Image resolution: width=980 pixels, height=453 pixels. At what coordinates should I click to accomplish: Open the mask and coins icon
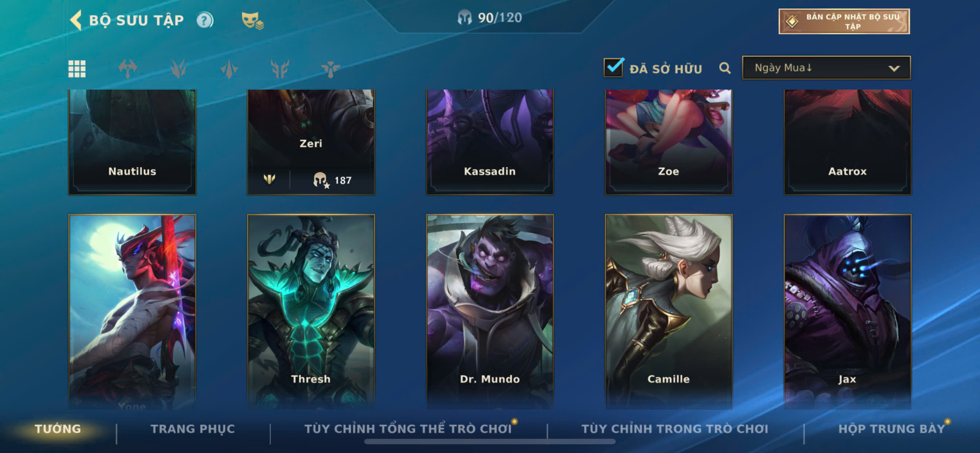pos(252,20)
